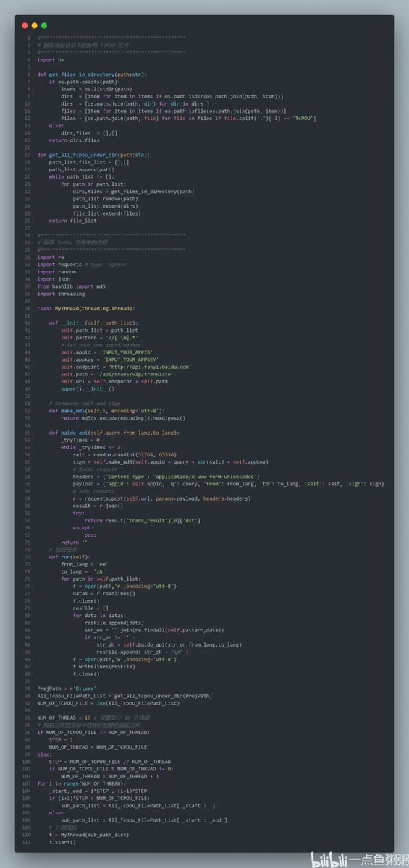Select 'def get_all_tcpou_under_dir(path:str):' line

(93, 155)
